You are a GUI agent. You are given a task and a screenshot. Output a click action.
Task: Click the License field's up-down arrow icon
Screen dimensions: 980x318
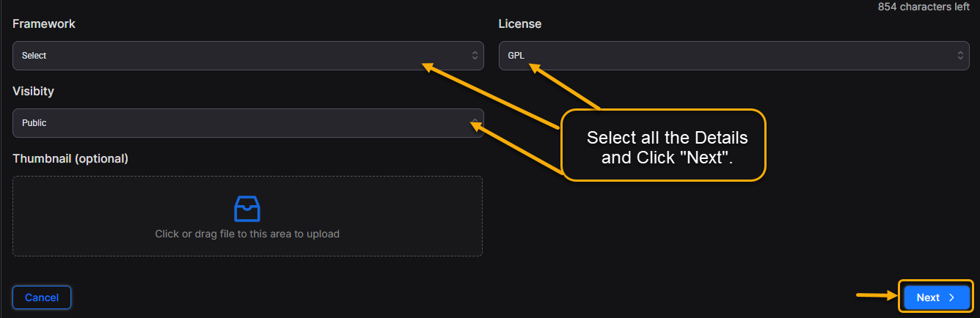click(x=960, y=56)
